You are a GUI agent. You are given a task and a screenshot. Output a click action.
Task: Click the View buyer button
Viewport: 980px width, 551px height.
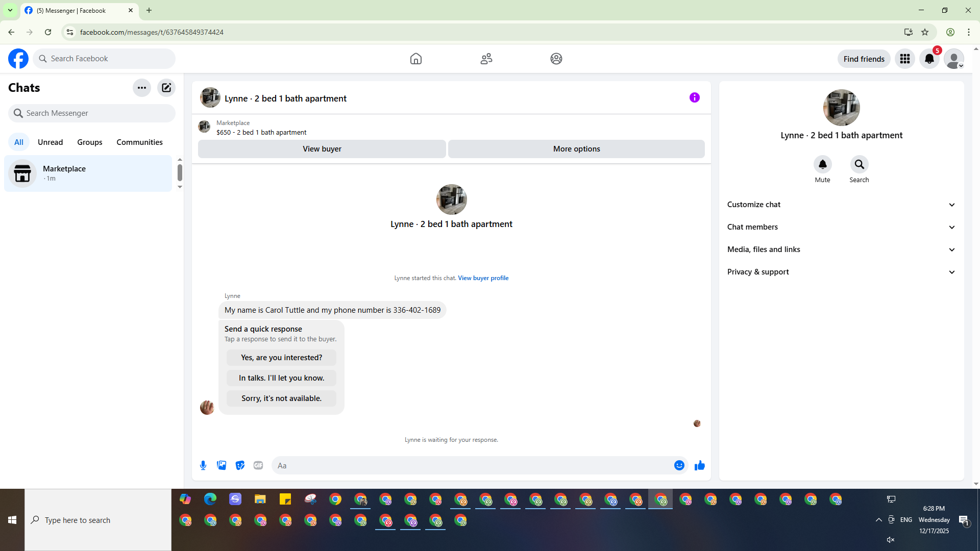322,149
